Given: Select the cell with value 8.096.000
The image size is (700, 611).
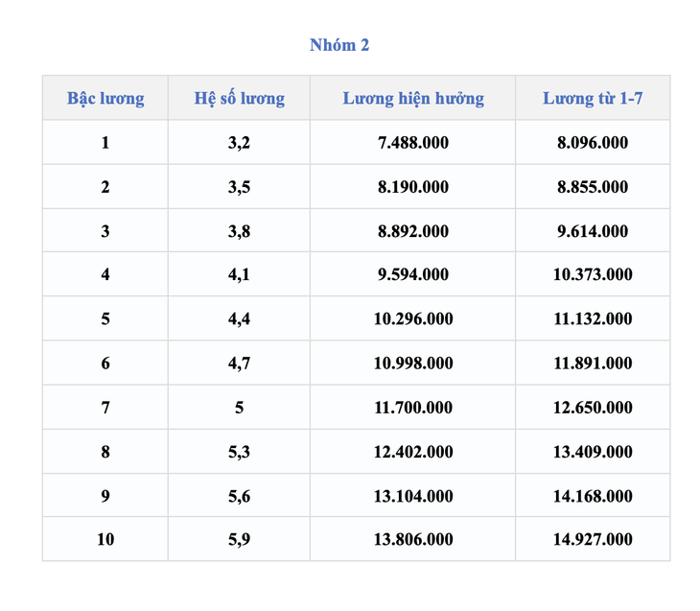Looking at the screenshot, I should [593, 142].
